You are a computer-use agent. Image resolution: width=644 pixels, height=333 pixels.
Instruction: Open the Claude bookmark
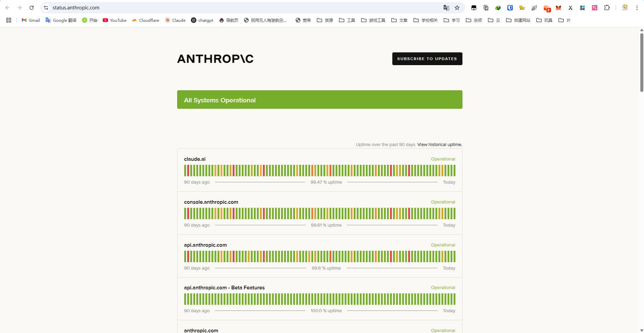tap(175, 20)
